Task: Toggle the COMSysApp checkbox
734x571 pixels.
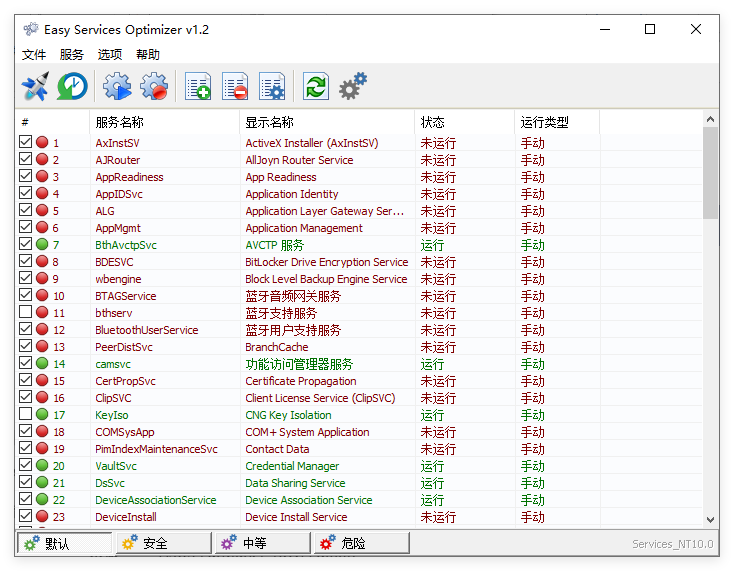Action: coord(26,431)
